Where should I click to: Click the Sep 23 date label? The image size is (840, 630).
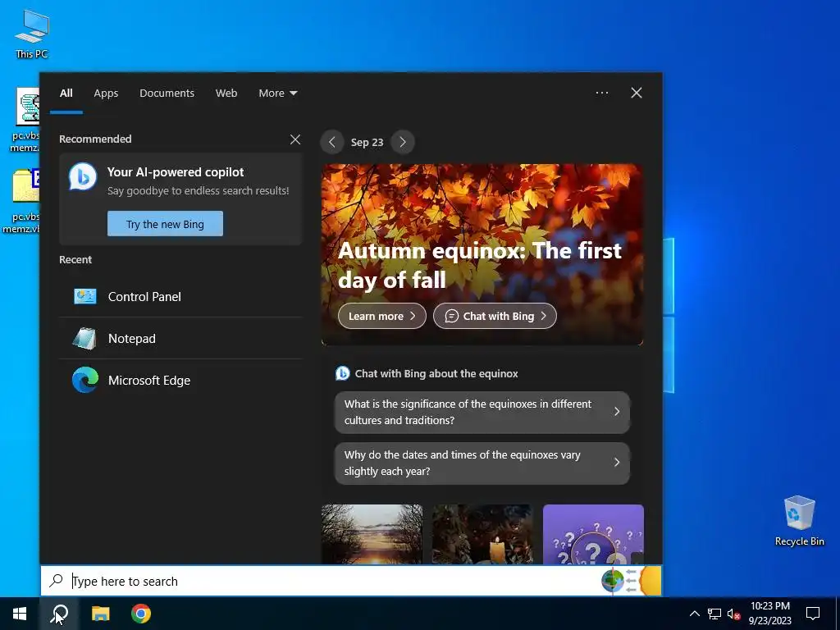pyautogui.click(x=367, y=143)
